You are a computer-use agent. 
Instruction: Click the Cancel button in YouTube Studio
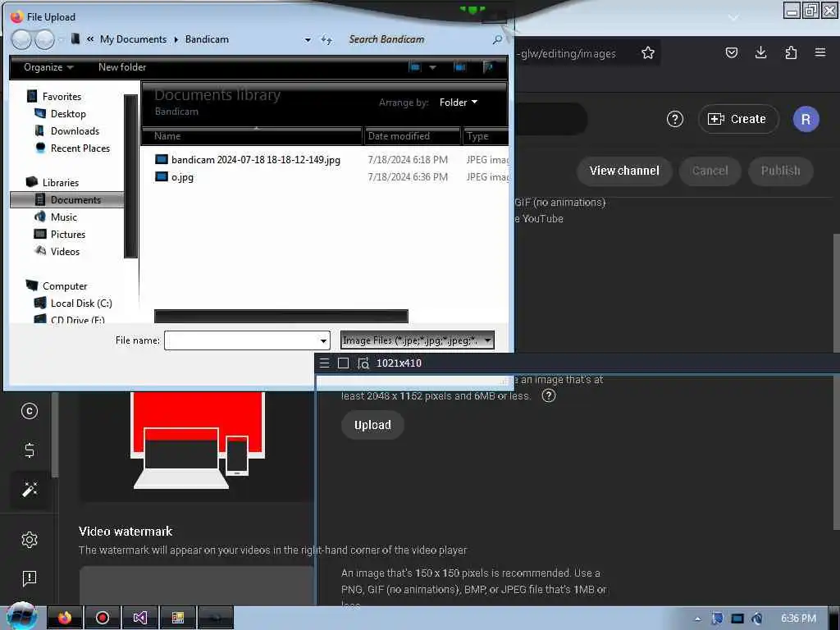coord(710,171)
